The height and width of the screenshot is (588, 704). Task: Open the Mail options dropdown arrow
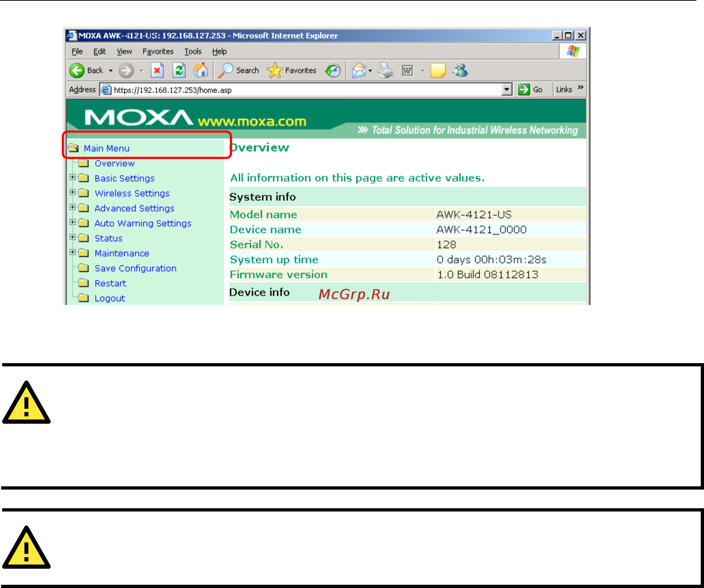click(x=370, y=71)
